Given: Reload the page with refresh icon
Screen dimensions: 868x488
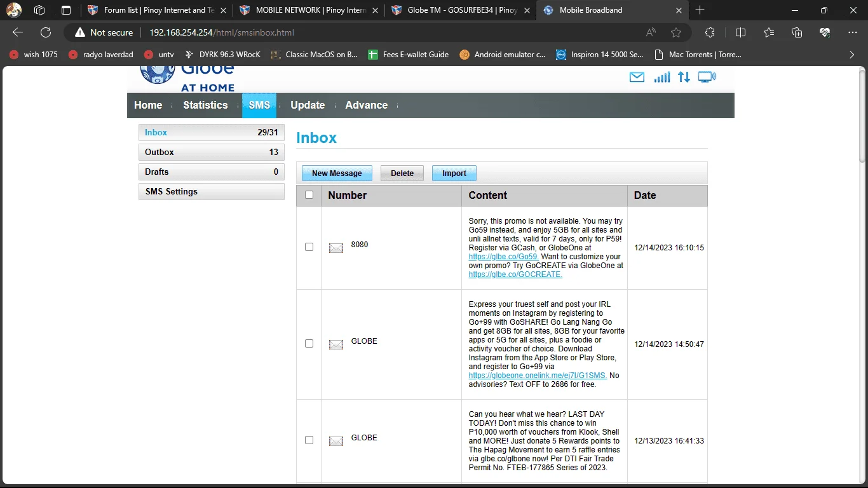Looking at the screenshot, I should pos(46,32).
